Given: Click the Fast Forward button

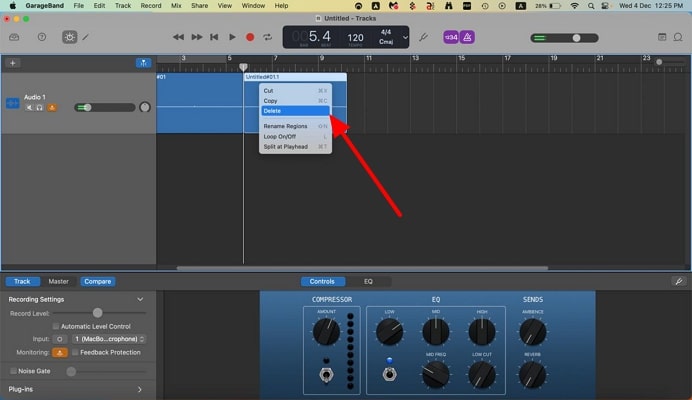Looking at the screenshot, I should pos(197,37).
